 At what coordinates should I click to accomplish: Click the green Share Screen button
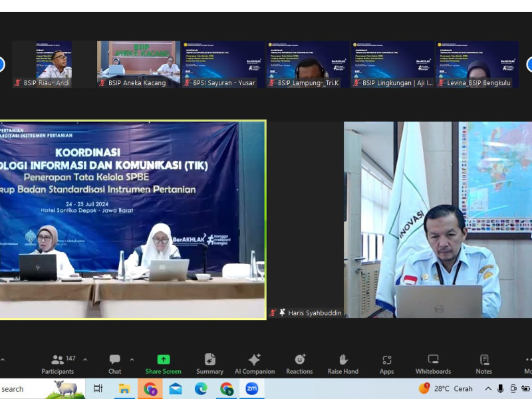(x=163, y=363)
